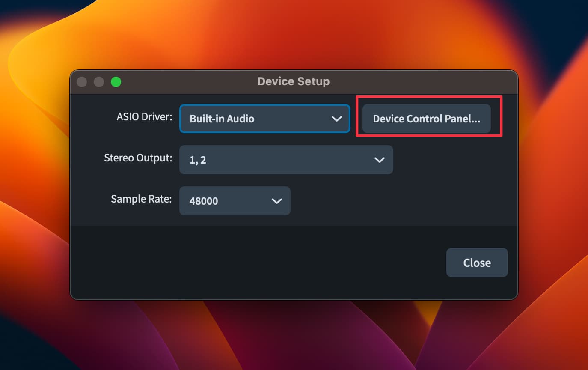Expand the Stereo Output combo box
The height and width of the screenshot is (370, 588).
286,160
